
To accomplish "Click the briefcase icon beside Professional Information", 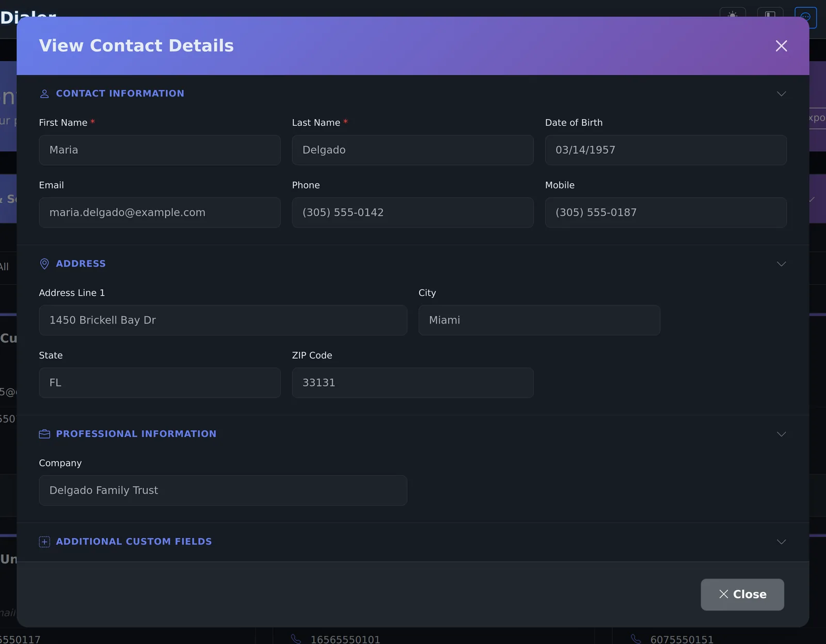I will tap(44, 434).
